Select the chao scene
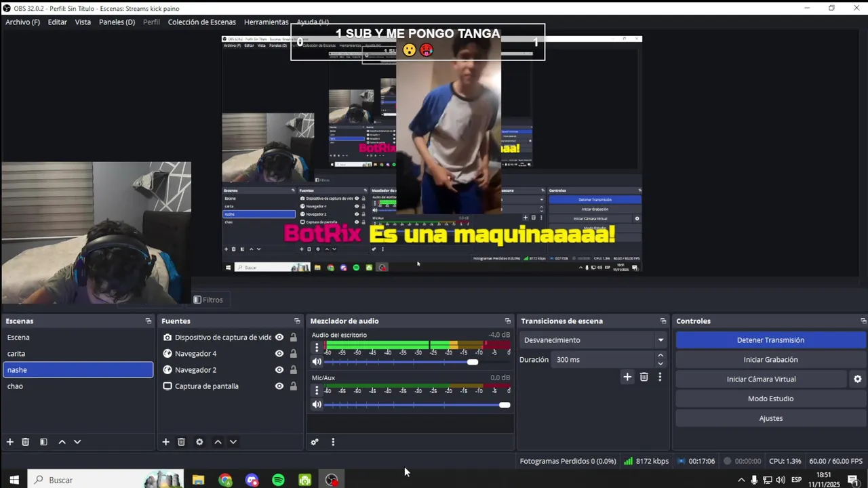 pos(78,386)
